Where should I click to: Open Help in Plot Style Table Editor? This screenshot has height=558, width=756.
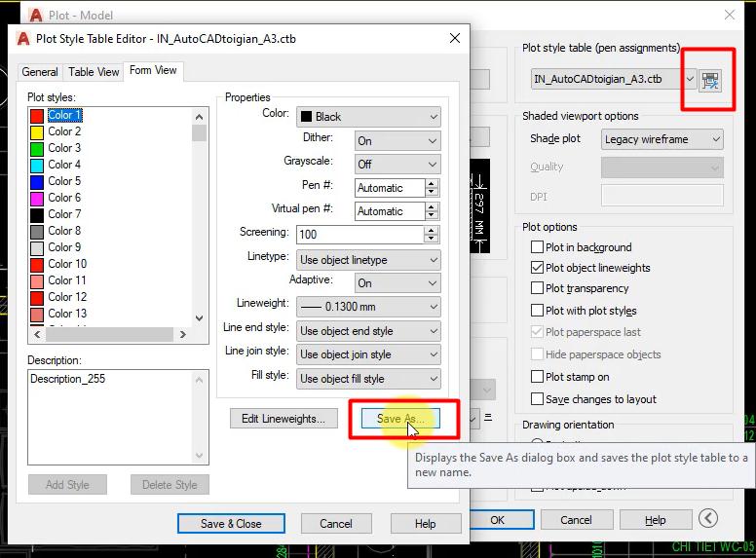click(425, 523)
